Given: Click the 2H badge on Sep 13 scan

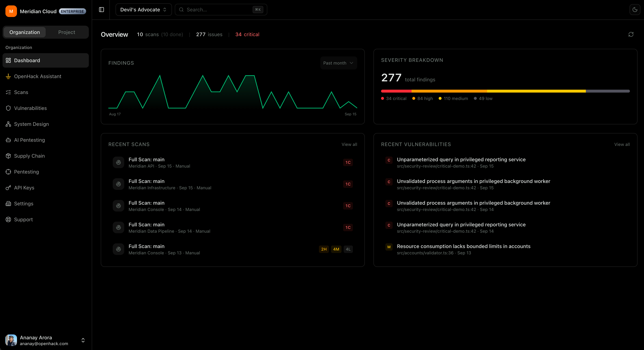Looking at the screenshot, I should 324,249.
